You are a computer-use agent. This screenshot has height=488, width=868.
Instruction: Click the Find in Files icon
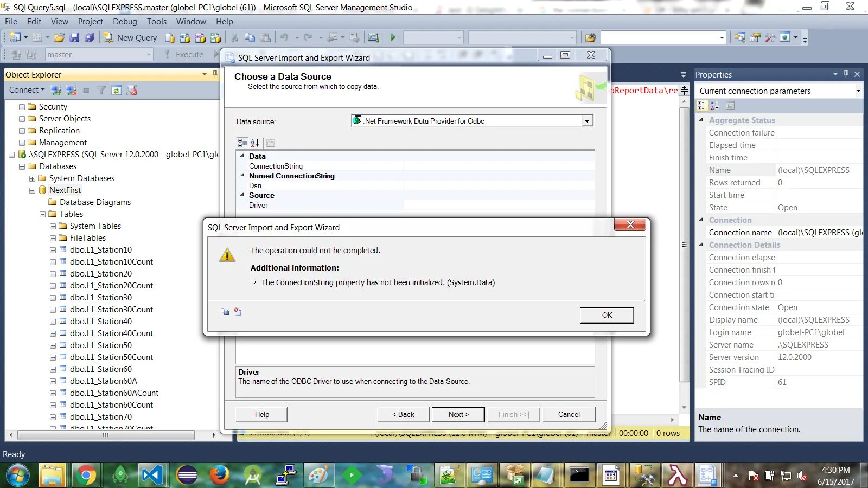(x=590, y=37)
